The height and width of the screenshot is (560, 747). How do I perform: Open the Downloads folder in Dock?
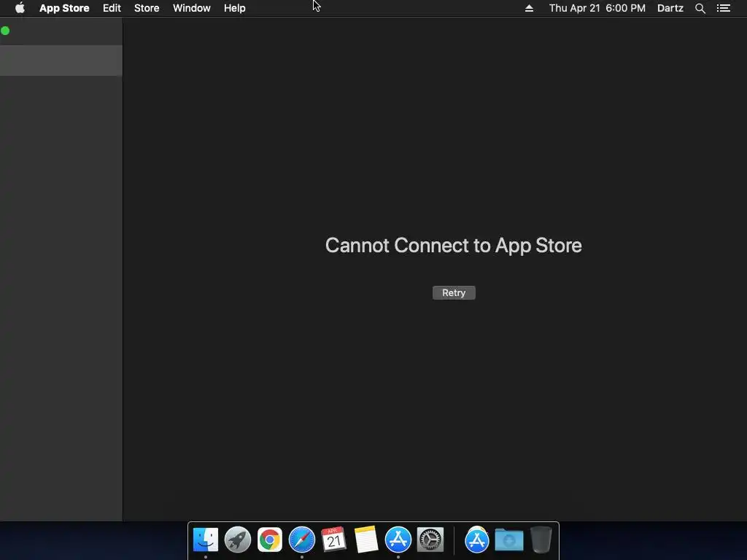pos(508,540)
